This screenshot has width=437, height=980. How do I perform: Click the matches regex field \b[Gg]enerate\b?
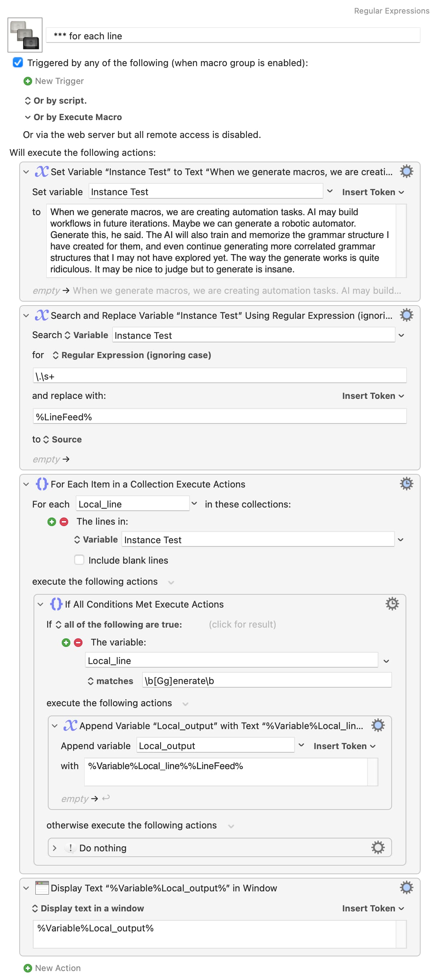267,680
